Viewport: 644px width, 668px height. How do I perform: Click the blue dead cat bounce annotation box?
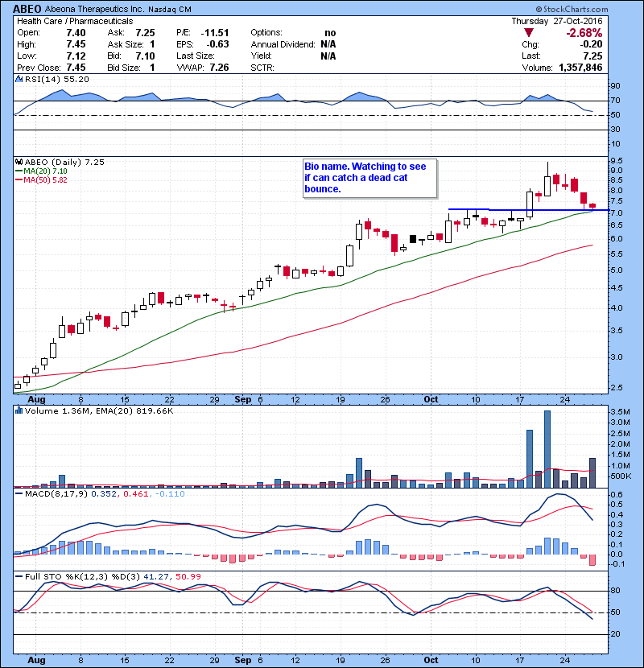(370, 179)
